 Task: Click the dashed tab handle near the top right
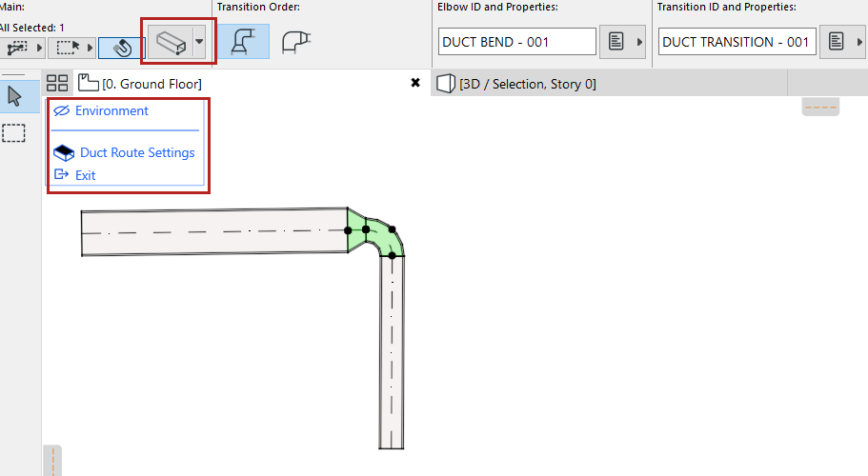pyautogui.click(x=820, y=107)
